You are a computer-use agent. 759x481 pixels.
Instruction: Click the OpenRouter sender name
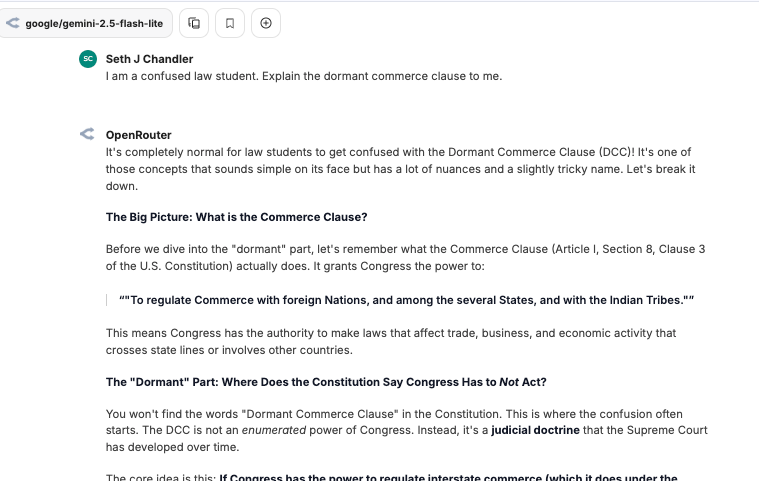(x=138, y=135)
